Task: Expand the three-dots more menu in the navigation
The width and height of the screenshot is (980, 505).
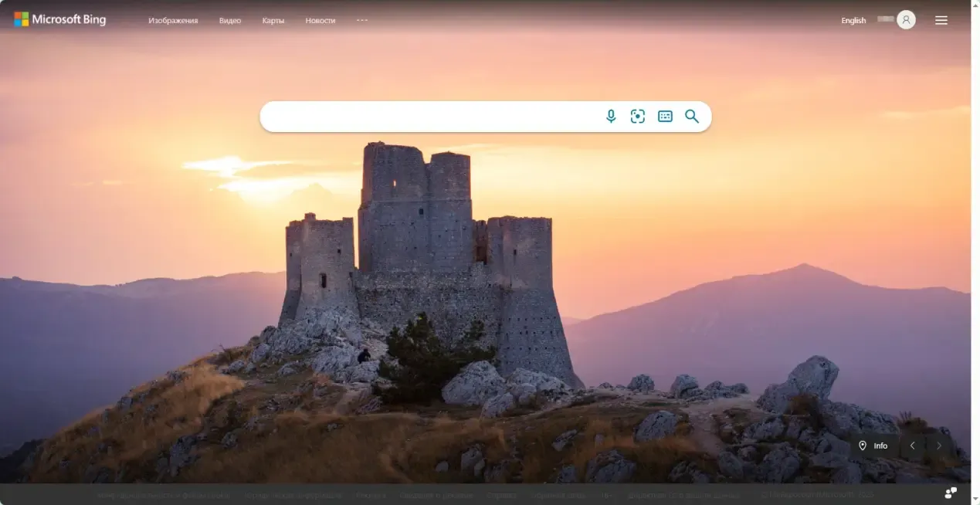Action: (362, 20)
